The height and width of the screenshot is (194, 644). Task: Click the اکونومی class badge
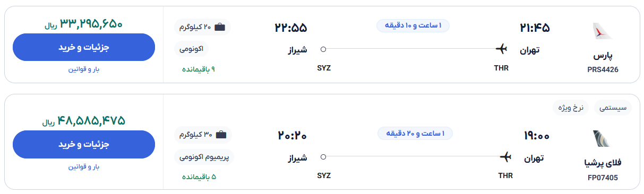tap(192, 49)
